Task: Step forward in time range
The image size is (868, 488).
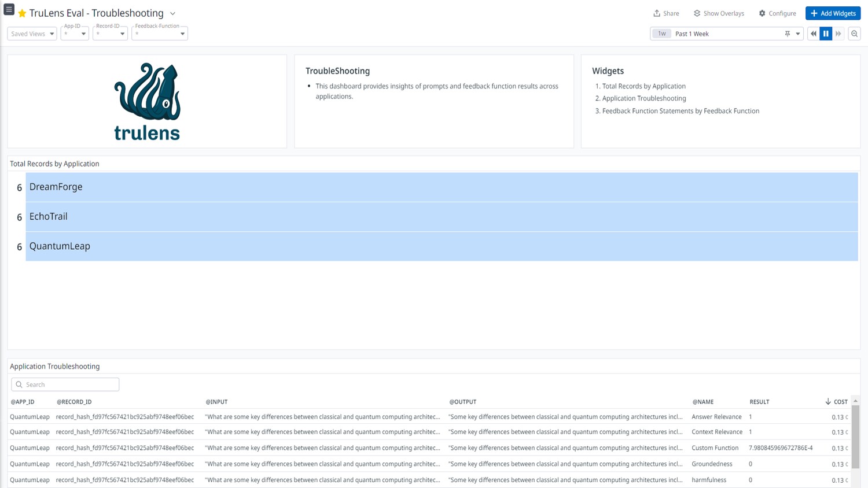Action: tap(838, 34)
